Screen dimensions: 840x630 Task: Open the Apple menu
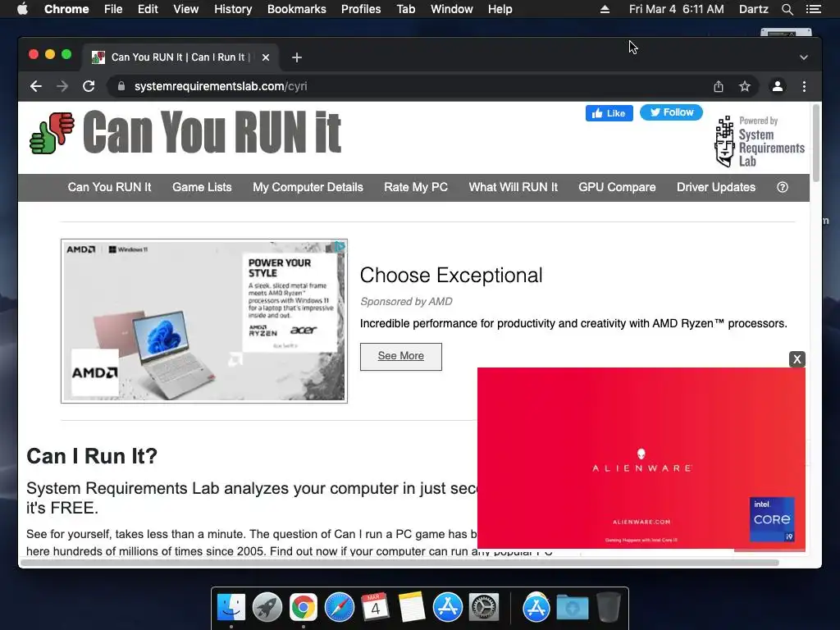(x=22, y=9)
